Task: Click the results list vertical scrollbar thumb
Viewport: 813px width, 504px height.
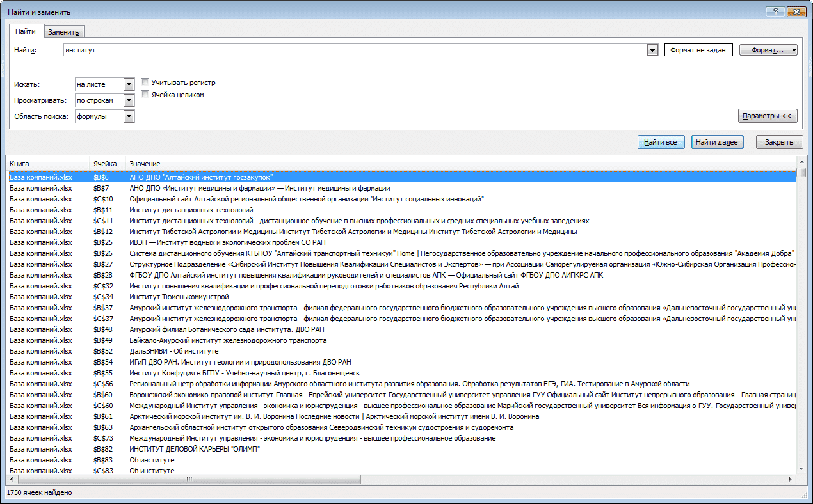Action: point(801,173)
